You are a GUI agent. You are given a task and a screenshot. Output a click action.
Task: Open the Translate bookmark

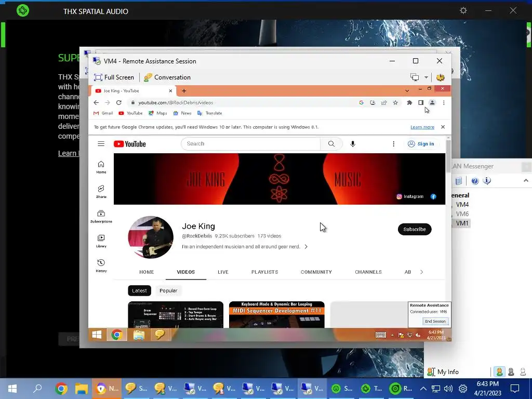click(x=210, y=113)
